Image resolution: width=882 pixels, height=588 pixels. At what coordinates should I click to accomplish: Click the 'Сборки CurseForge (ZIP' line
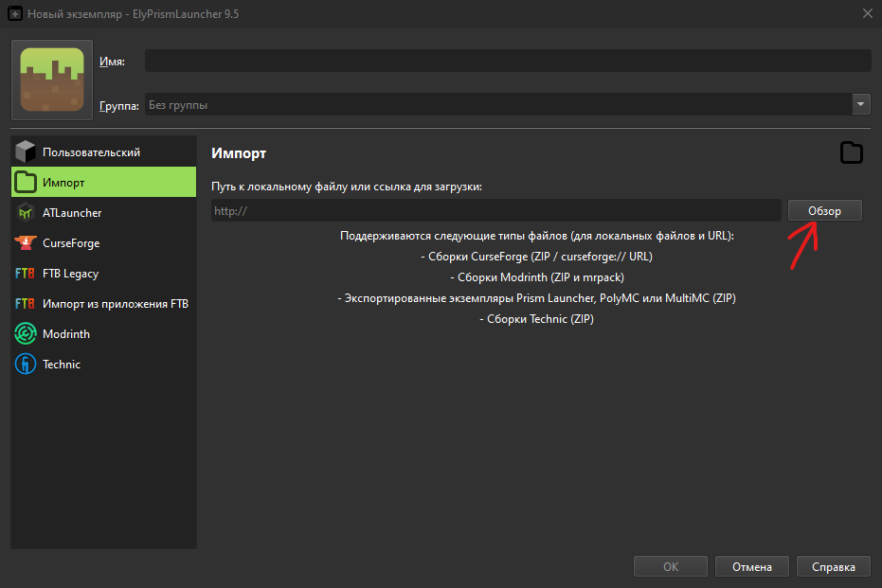536,257
